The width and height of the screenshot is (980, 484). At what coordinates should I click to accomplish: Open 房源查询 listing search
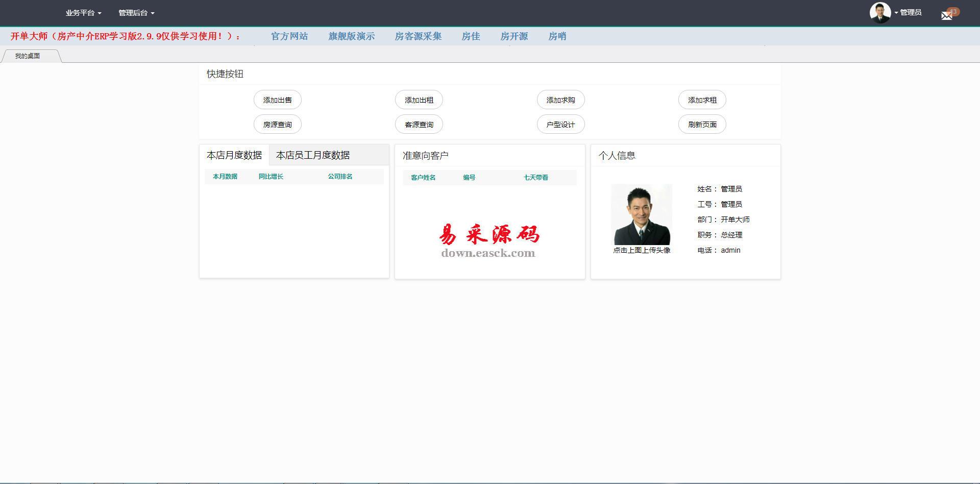coord(278,125)
